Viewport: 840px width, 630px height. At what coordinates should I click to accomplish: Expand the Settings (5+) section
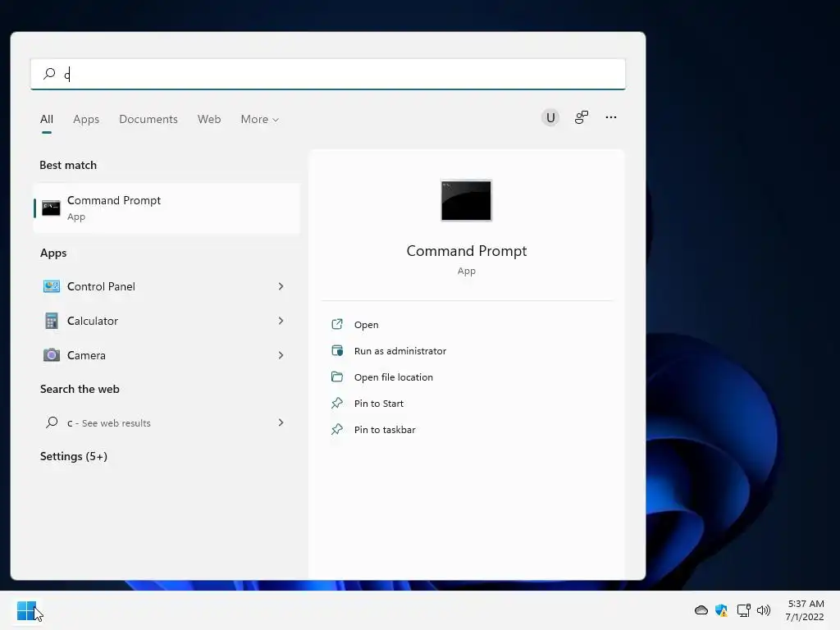(74, 456)
